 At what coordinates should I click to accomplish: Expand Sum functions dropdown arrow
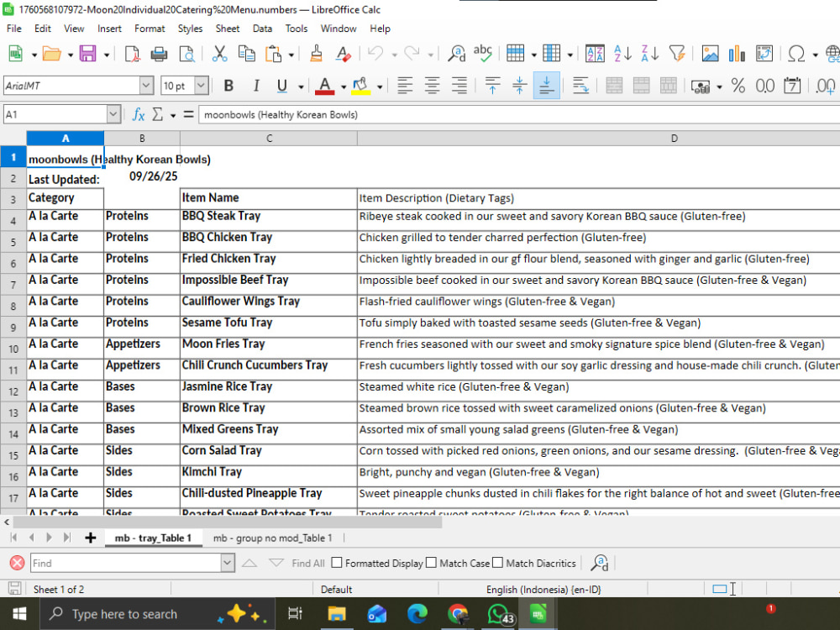coord(173,114)
